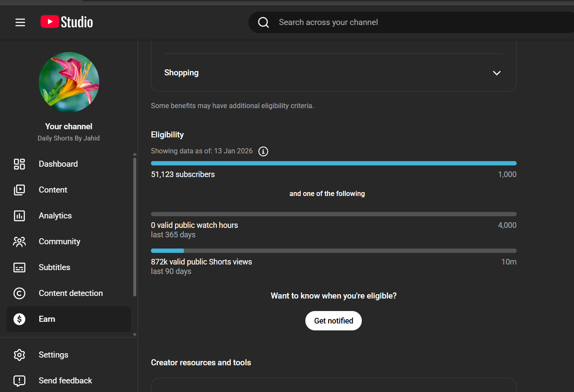The height and width of the screenshot is (392, 574).
Task: Click the Content video library icon
Action: click(19, 190)
